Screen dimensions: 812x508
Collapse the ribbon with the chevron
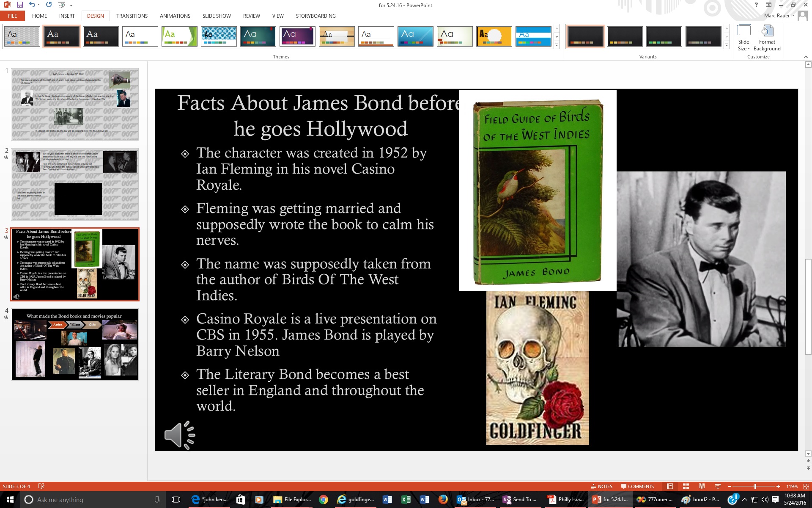point(805,57)
